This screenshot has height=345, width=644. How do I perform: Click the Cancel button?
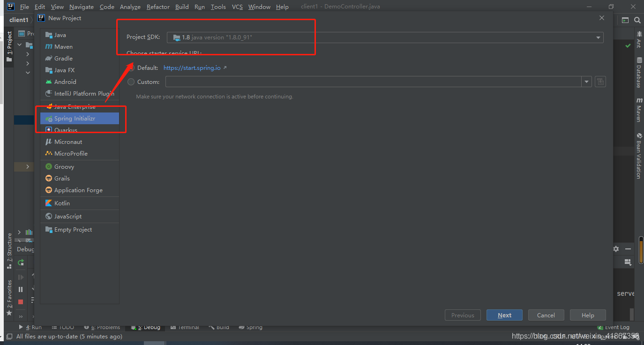tap(546, 315)
